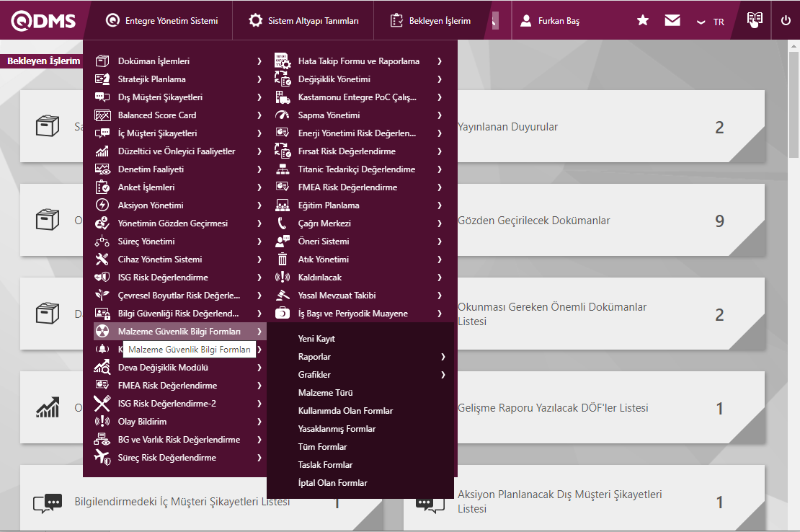Open the help book icon
Image resolution: width=800 pixels, height=532 pixels.
click(754, 20)
